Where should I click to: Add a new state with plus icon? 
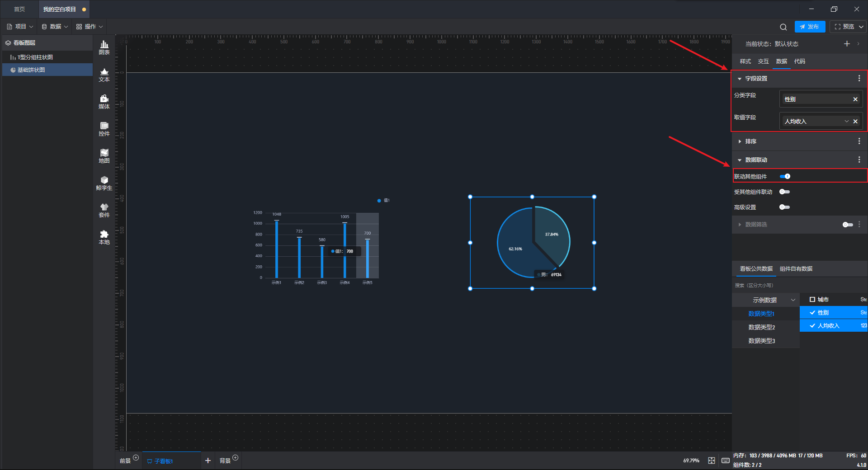click(847, 43)
